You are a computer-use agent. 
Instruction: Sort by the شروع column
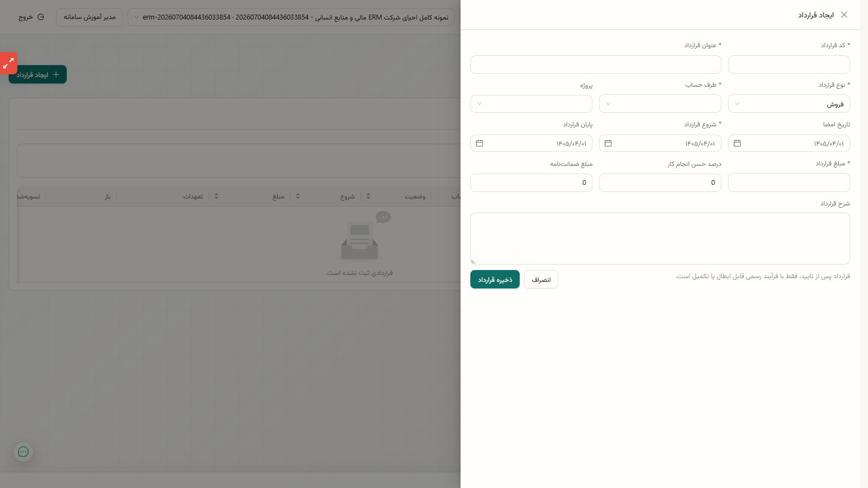pyautogui.click(x=298, y=196)
